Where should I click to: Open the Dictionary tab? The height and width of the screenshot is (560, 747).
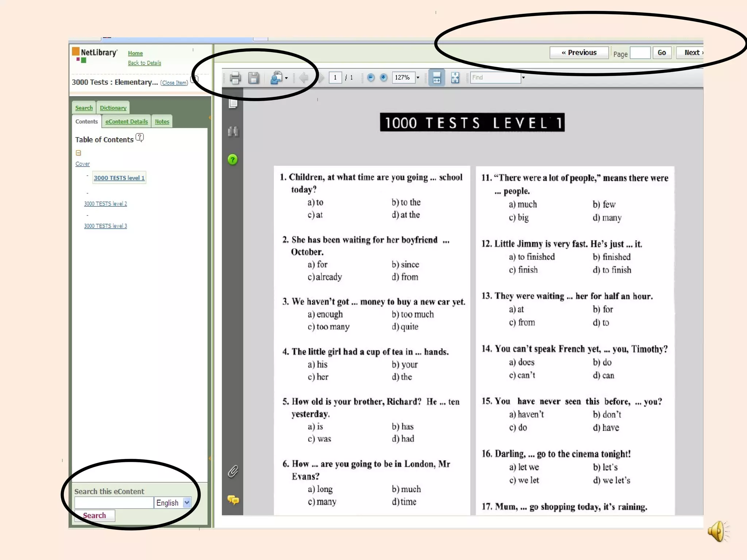click(x=113, y=108)
